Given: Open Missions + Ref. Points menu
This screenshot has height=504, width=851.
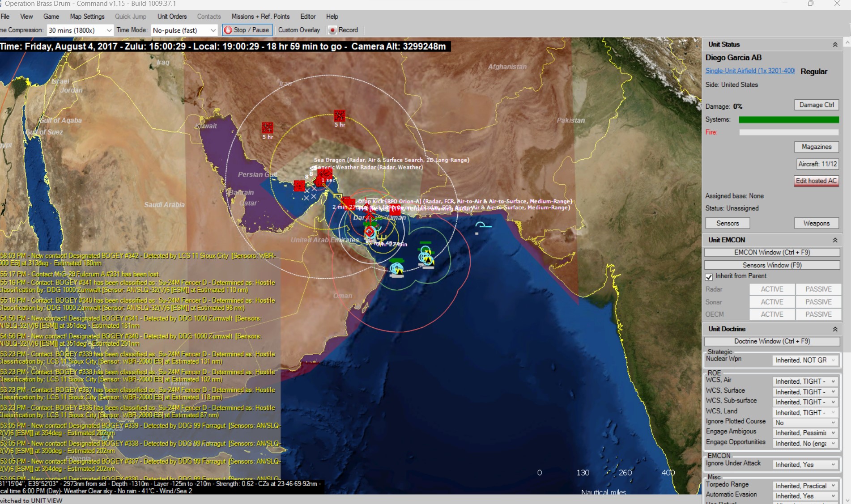Looking at the screenshot, I should pyautogui.click(x=260, y=17).
